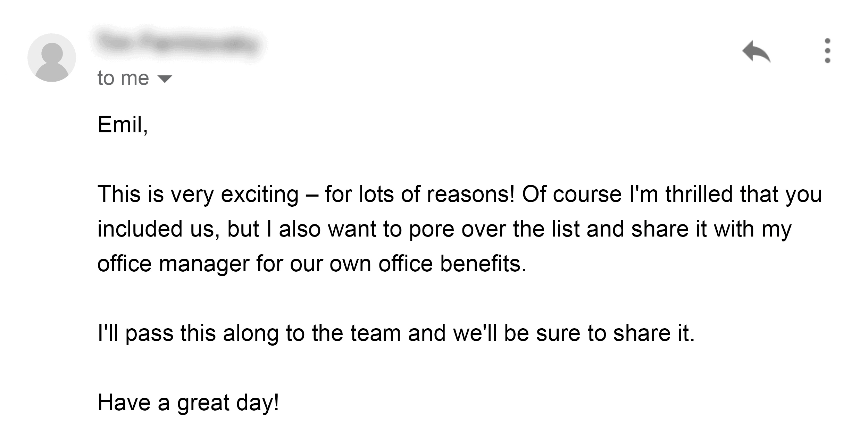Click the words 'share it with my'
868x446 pixels.
(x=711, y=229)
